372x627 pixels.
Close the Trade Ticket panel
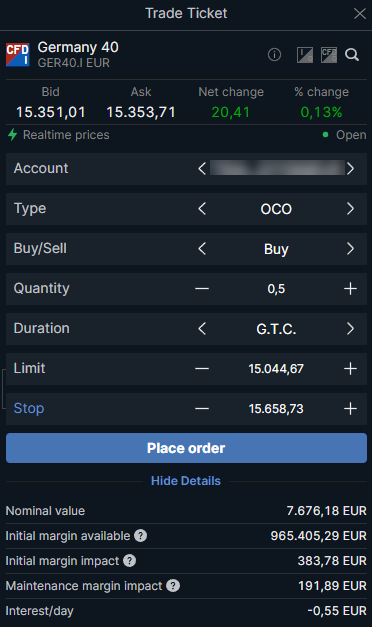360,14
